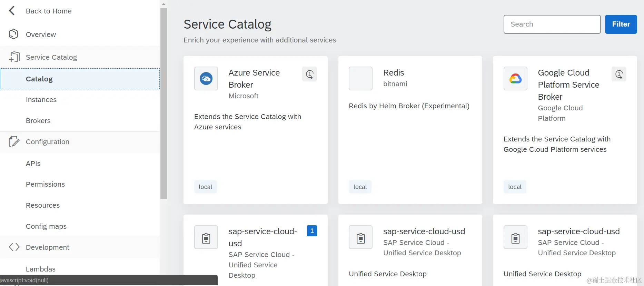644x286 pixels.
Task: Select the Catalog sidebar entry
Action: pos(39,79)
